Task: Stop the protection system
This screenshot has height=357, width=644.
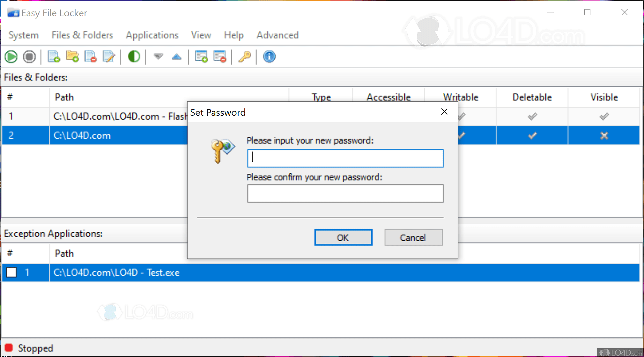Action: [29, 56]
